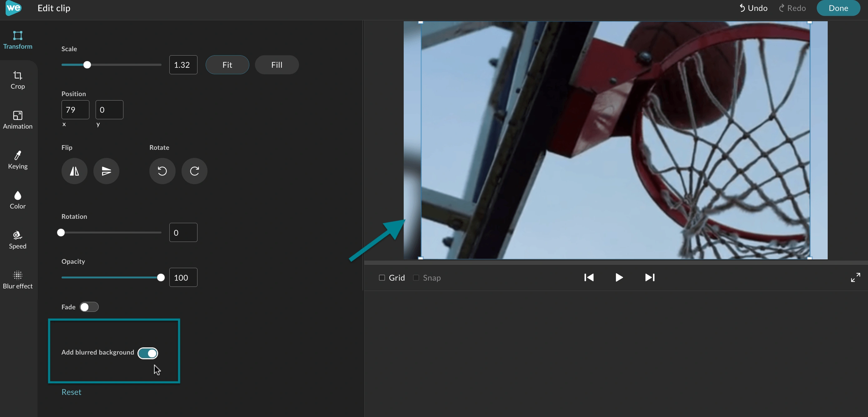Rotate clip clockwise
This screenshot has height=417, width=868.
[x=194, y=171]
